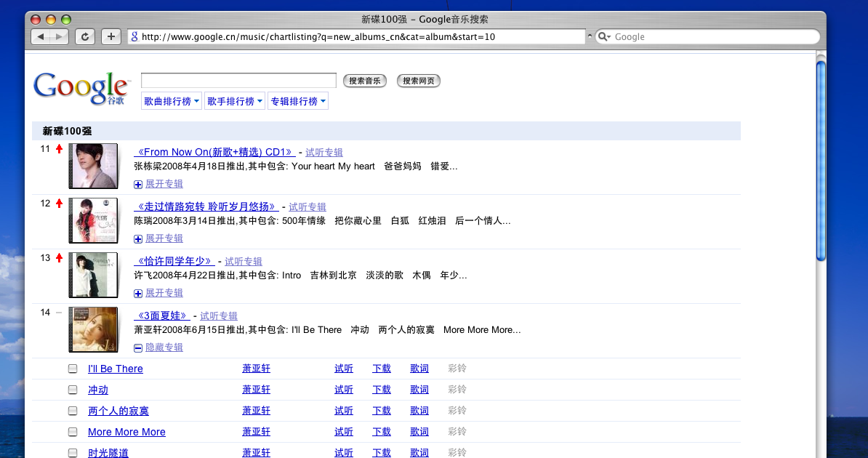868x458 pixels.
Task: Check the box for I'll Be There
Action: pyautogui.click(x=73, y=369)
